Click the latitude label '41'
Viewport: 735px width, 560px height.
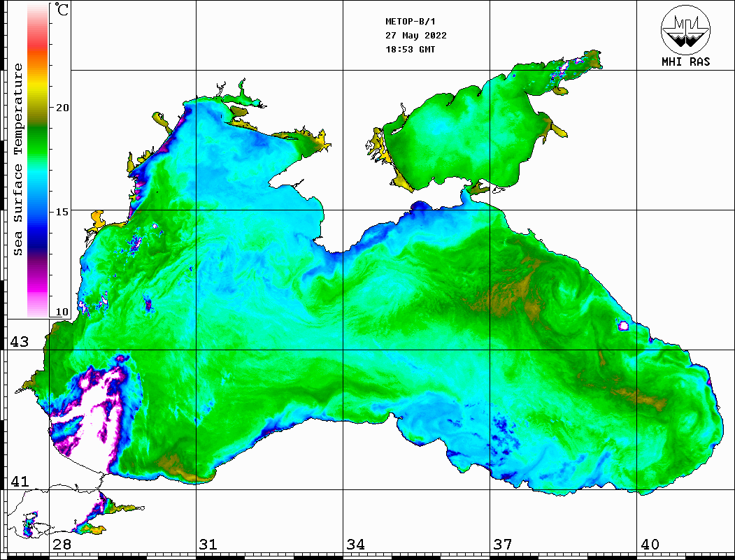[x=20, y=482]
